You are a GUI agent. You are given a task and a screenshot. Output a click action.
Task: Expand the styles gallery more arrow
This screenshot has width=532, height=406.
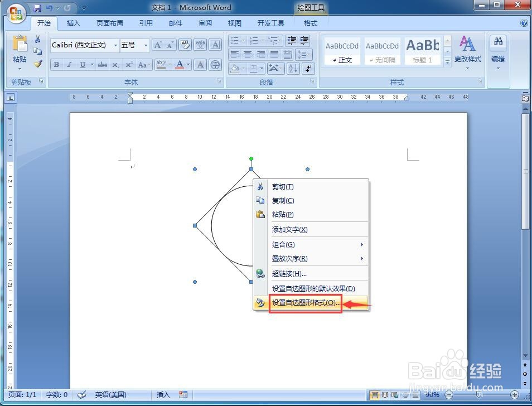coord(448,62)
